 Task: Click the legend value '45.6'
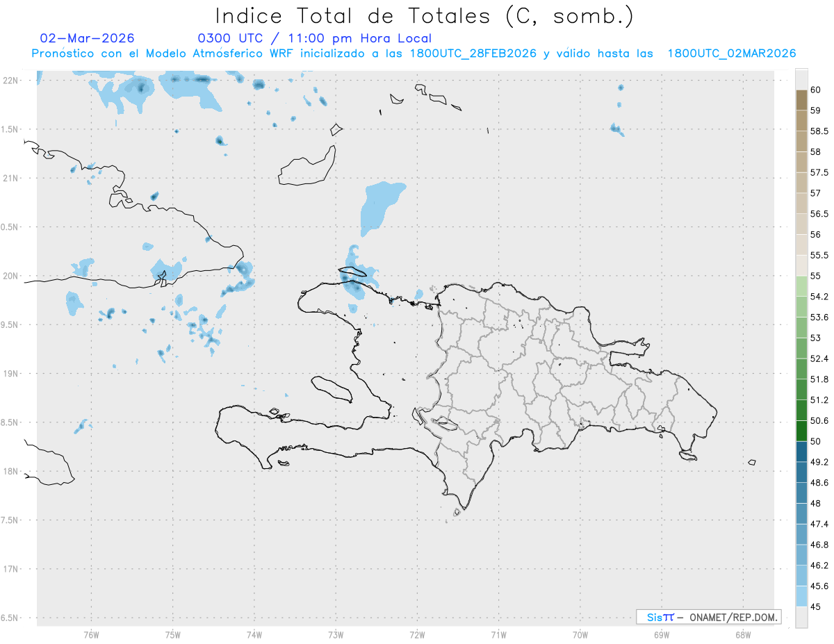[x=819, y=586]
